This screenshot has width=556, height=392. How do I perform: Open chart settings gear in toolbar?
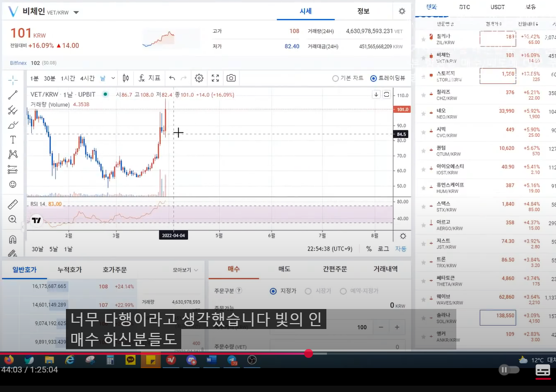[199, 78]
